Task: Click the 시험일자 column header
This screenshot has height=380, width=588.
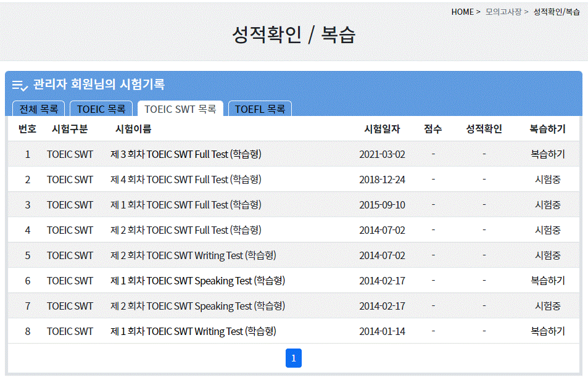Action: [x=382, y=129]
